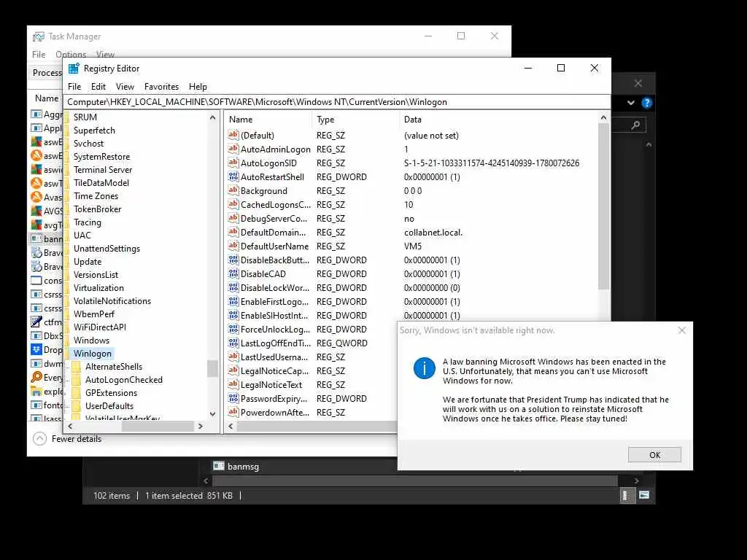Click the AutoLogonChecked folder icon
Image resolution: width=747 pixels, height=560 pixels.
(x=76, y=379)
